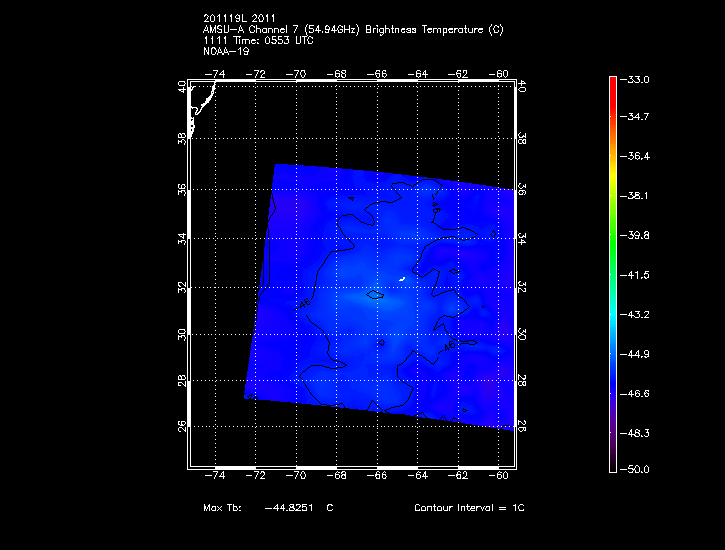Click the left-axis latitude label "40"
Viewport: 725px width, 550px height.
point(182,87)
